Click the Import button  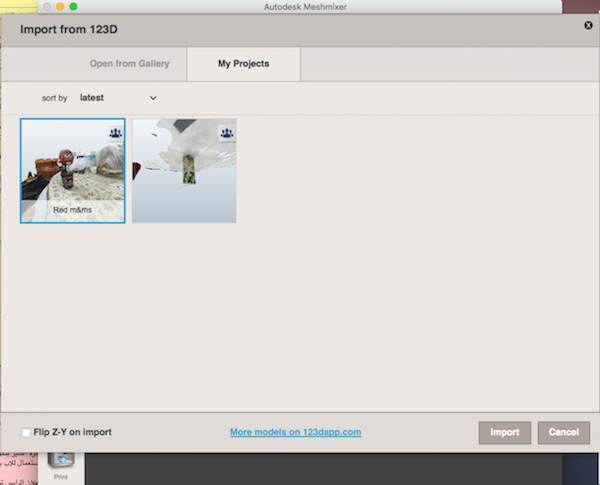pyautogui.click(x=505, y=433)
